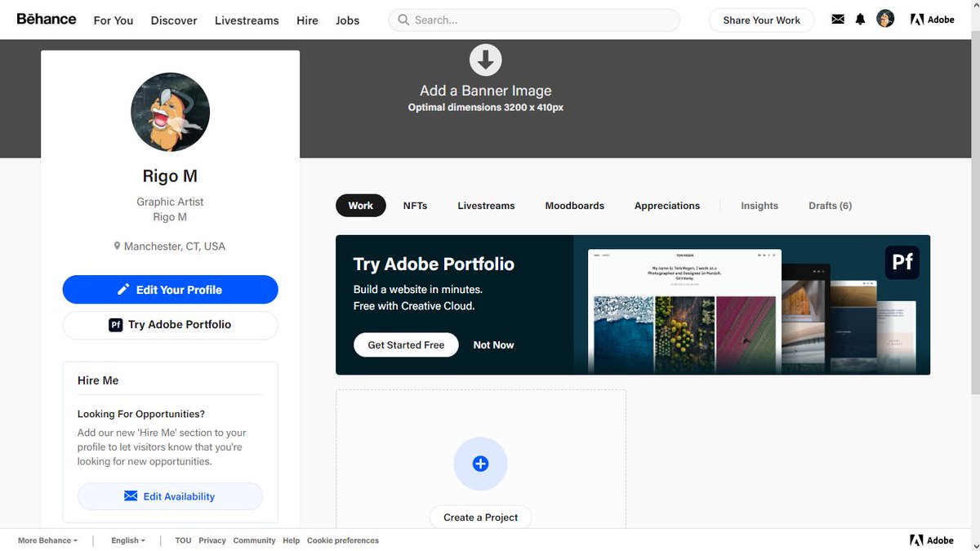Switch to the NFTs tab
This screenshot has width=980, height=551.
click(415, 206)
